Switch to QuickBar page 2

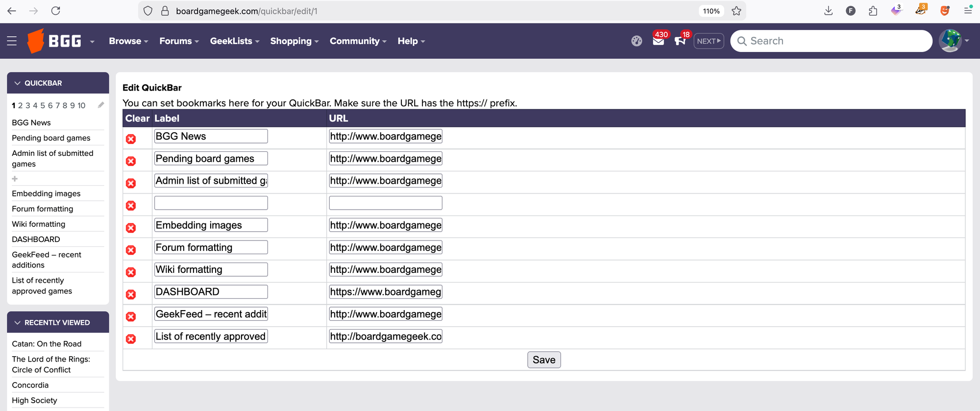21,105
